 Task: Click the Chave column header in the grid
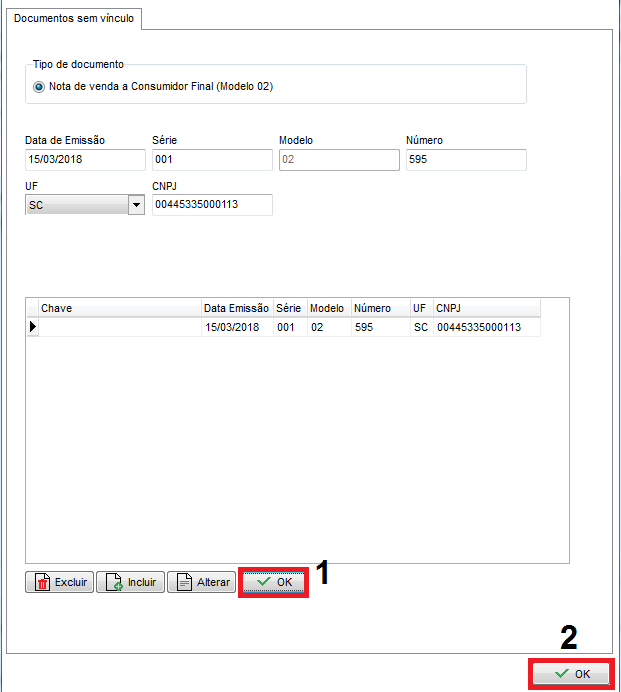119,308
